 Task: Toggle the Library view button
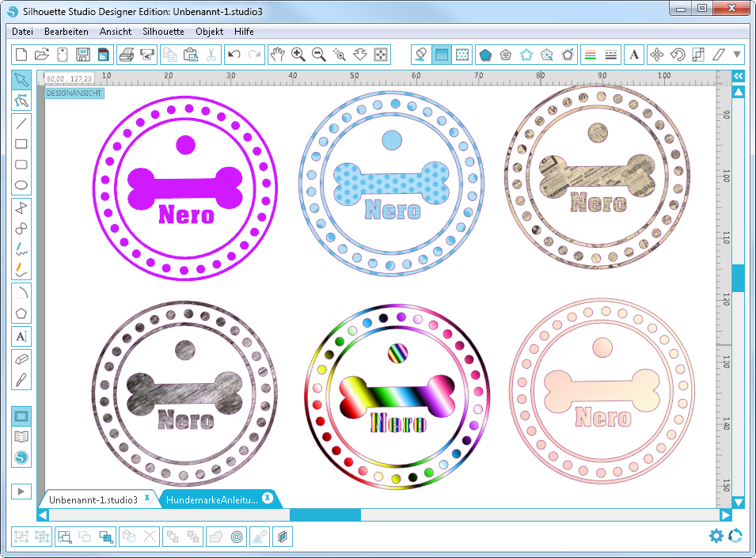(x=21, y=437)
